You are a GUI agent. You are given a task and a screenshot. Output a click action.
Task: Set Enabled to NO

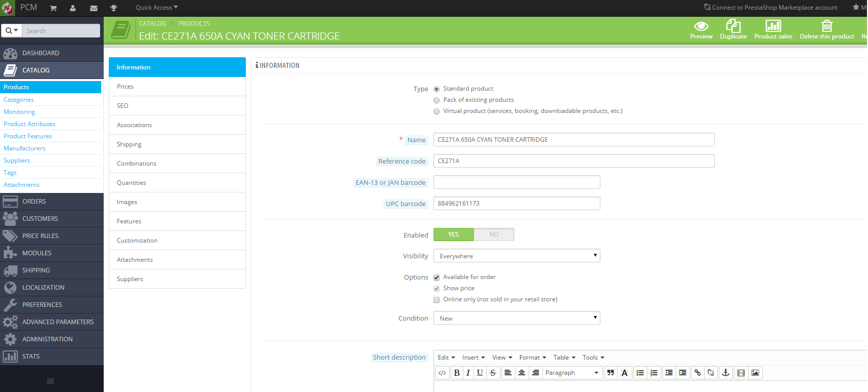tap(494, 234)
